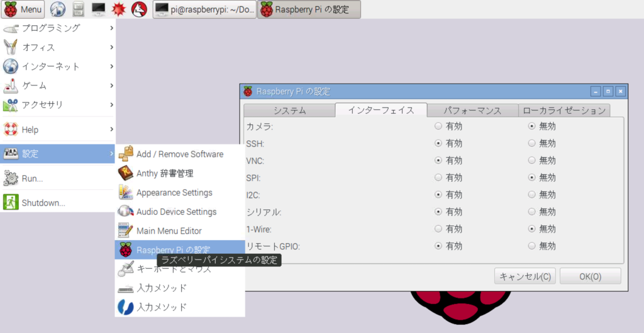Click the 設定 menu icon
The width and height of the screenshot is (644, 333).
11,154
